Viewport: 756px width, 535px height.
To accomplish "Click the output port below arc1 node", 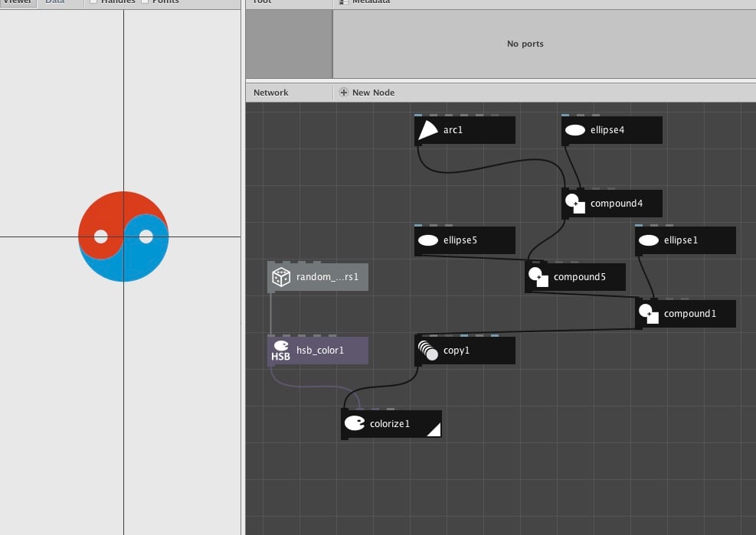I will coord(417,144).
